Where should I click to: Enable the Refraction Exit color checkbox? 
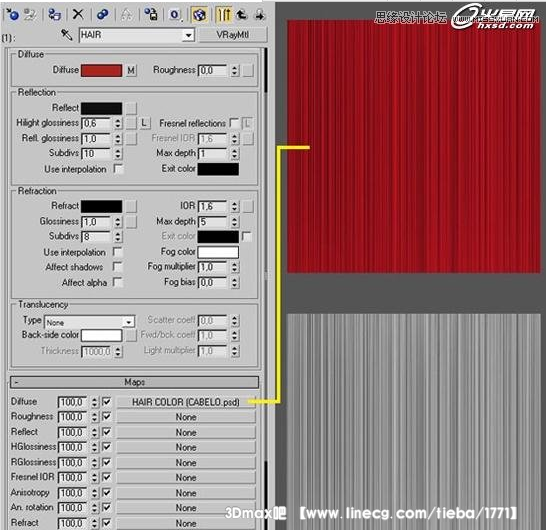(x=247, y=236)
